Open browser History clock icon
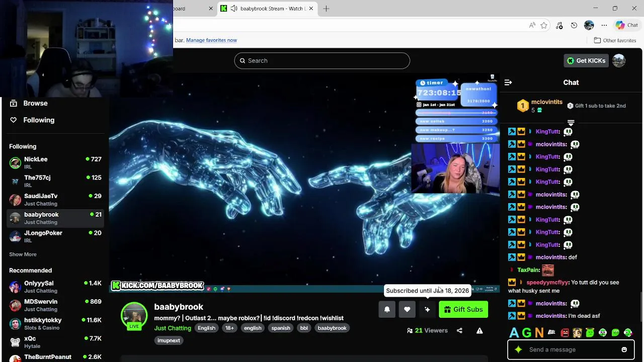The height and width of the screenshot is (362, 644). [574, 25]
